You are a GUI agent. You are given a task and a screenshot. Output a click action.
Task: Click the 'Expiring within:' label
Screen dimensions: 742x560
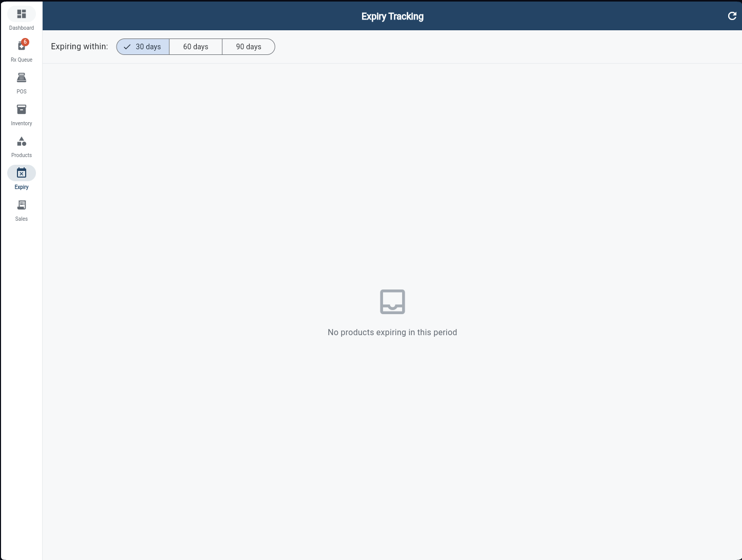click(x=79, y=46)
